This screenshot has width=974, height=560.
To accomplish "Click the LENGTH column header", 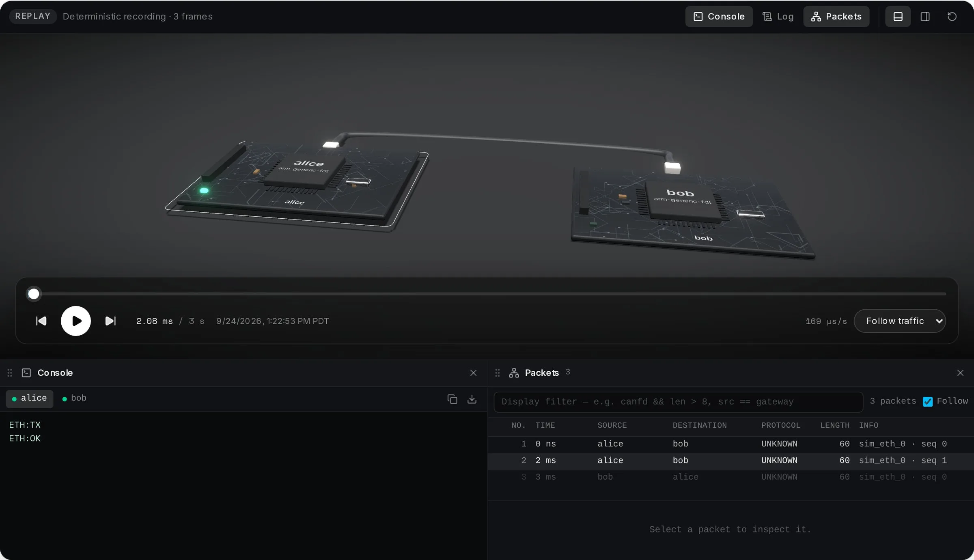I will click(835, 425).
